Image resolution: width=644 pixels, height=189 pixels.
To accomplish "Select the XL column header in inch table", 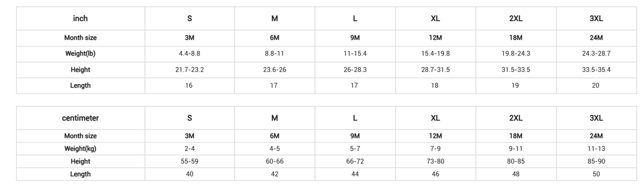I will 435,18.
